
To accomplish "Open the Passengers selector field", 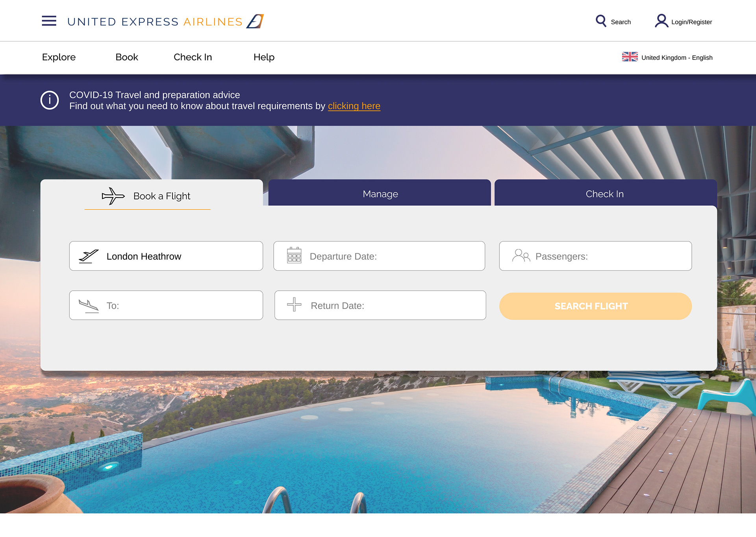I will tap(595, 256).
